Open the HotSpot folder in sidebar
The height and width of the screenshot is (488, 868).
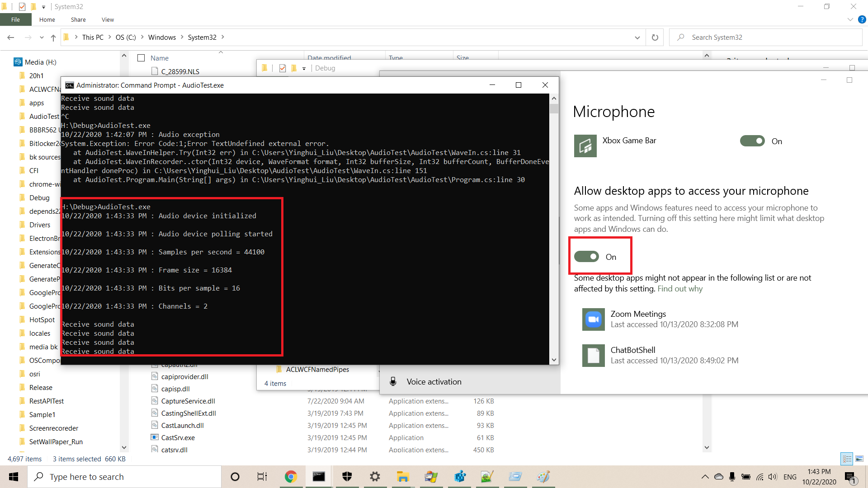pos(42,319)
